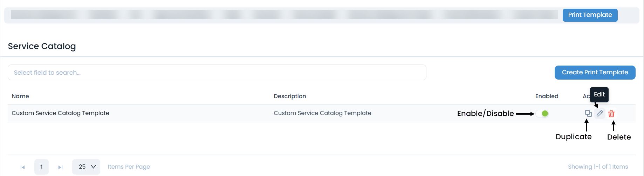The width and height of the screenshot is (644, 176).
Task: Go to the first page
Action: [23, 167]
